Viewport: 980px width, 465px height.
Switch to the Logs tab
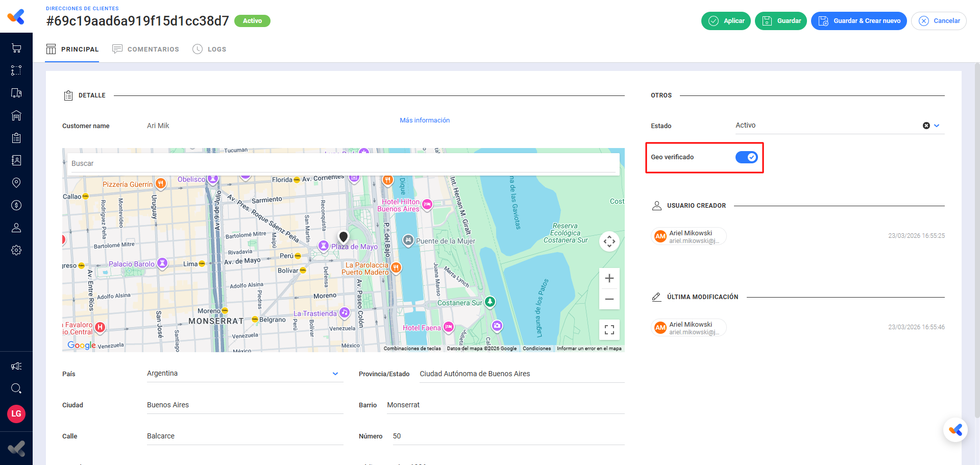tap(210, 50)
